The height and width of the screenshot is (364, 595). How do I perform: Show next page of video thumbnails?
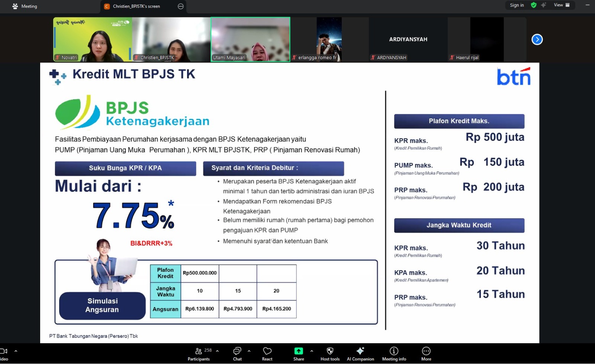click(537, 39)
